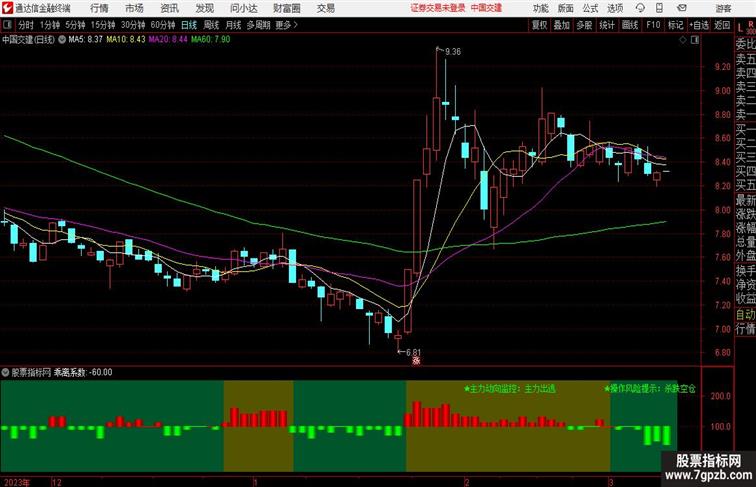The height and width of the screenshot is (487, 756).
Task: Click the 9.36 high price marker
Action: [453, 52]
